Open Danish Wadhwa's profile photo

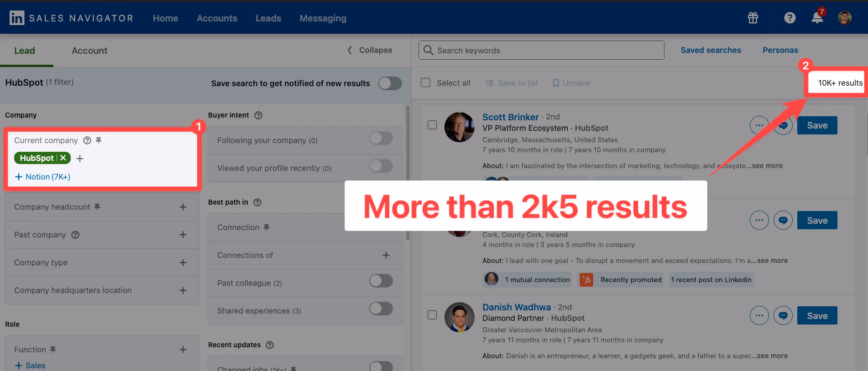tap(460, 317)
